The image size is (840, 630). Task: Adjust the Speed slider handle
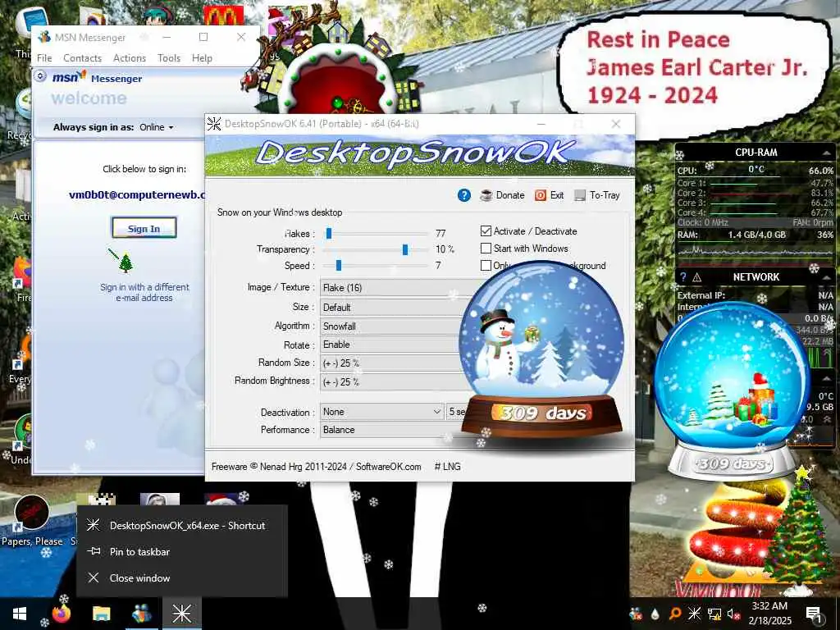[339, 265]
